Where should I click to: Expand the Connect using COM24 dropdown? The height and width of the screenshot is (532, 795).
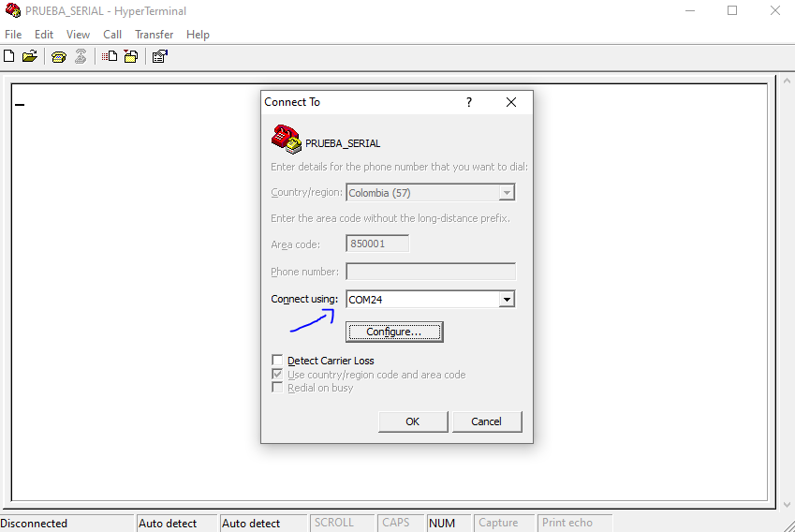tap(507, 300)
